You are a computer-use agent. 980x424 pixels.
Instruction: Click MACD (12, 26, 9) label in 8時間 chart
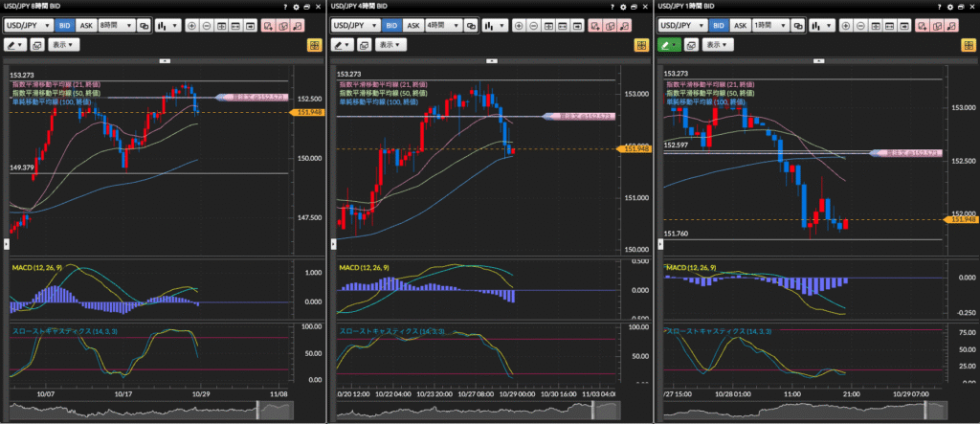tap(39, 265)
